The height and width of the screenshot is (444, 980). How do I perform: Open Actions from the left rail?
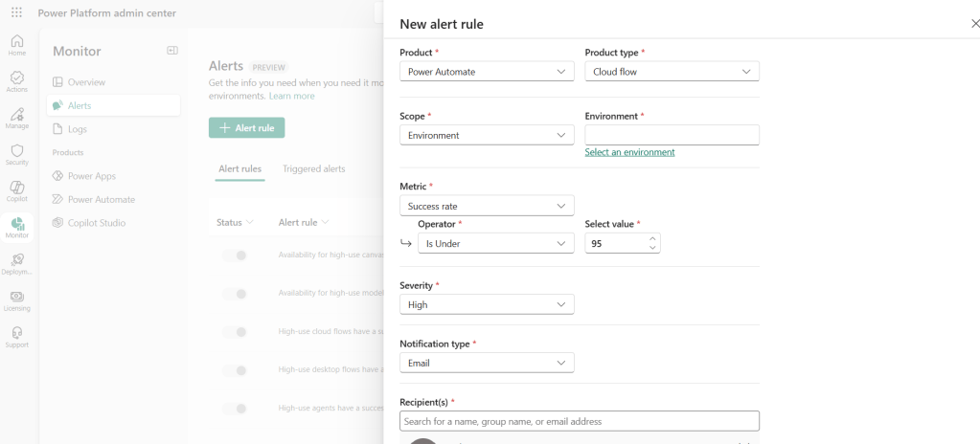pos(16,81)
